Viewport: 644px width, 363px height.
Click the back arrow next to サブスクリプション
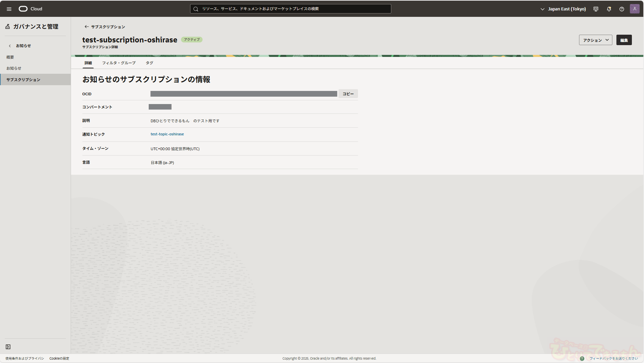click(86, 27)
